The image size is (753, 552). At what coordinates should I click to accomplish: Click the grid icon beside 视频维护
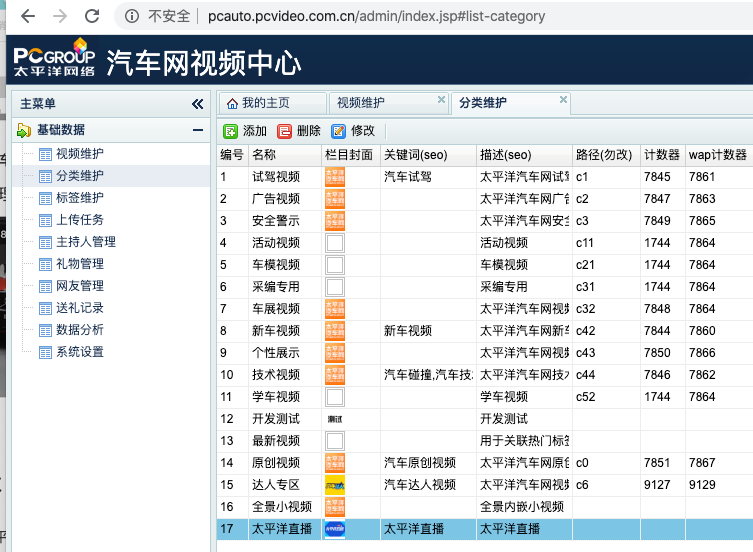44,154
